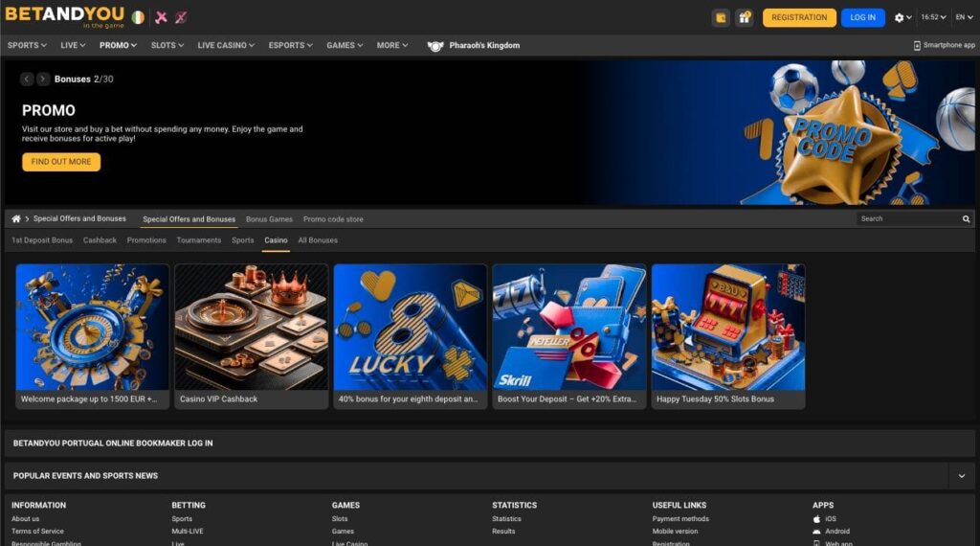Click the REGISTRATION button

(x=799, y=17)
